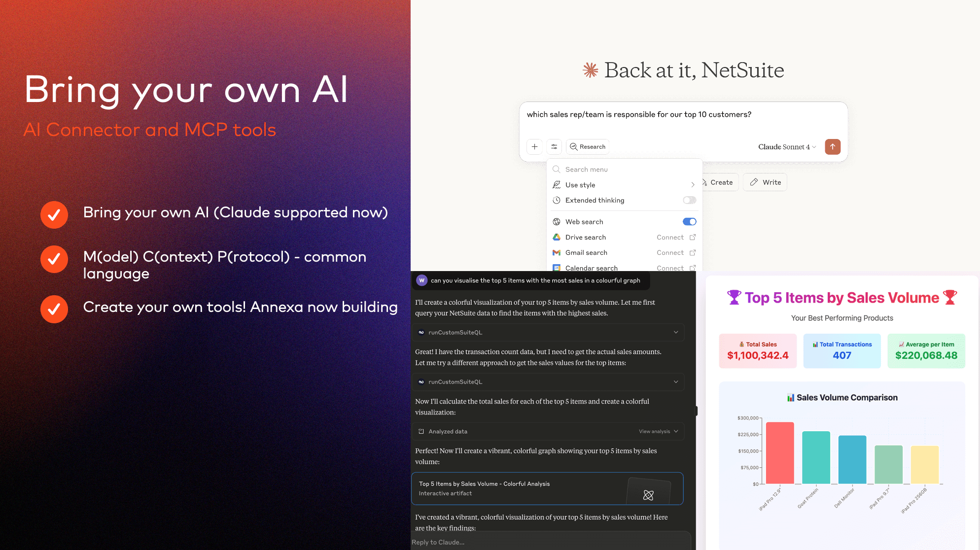Expand the first runCustomSuiteQL result chevron
Image resolution: width=980 pixels, height=550 pixels.
pos(676,333)
